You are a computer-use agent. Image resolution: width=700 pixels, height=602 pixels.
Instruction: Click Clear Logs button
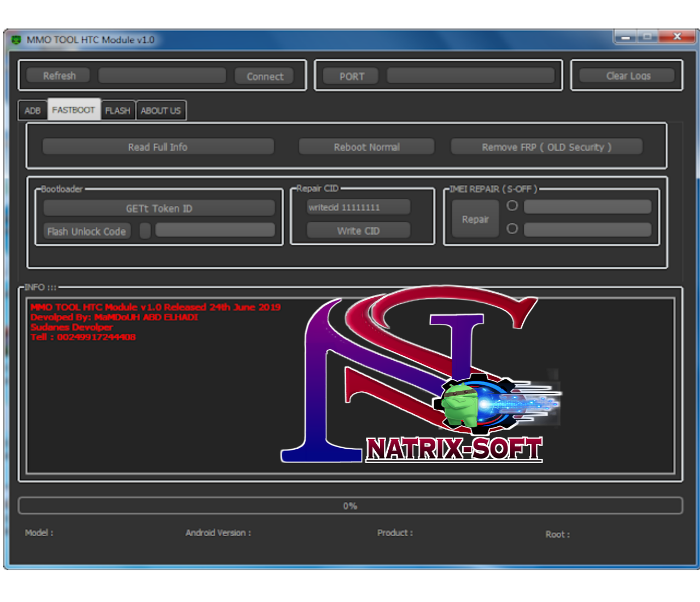tap(627, 76)
